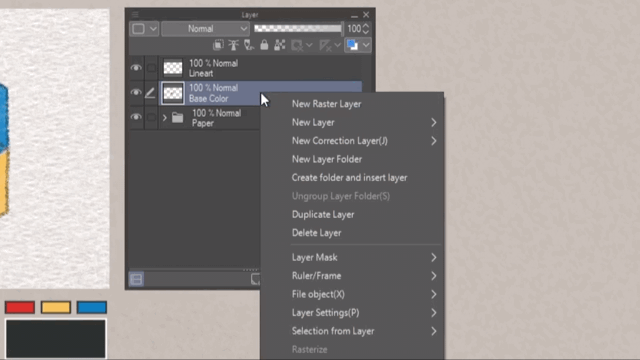Toggle the Lock Layer padlock icon
This screenshot has height=360, width=640.
[x=264, y=45]
